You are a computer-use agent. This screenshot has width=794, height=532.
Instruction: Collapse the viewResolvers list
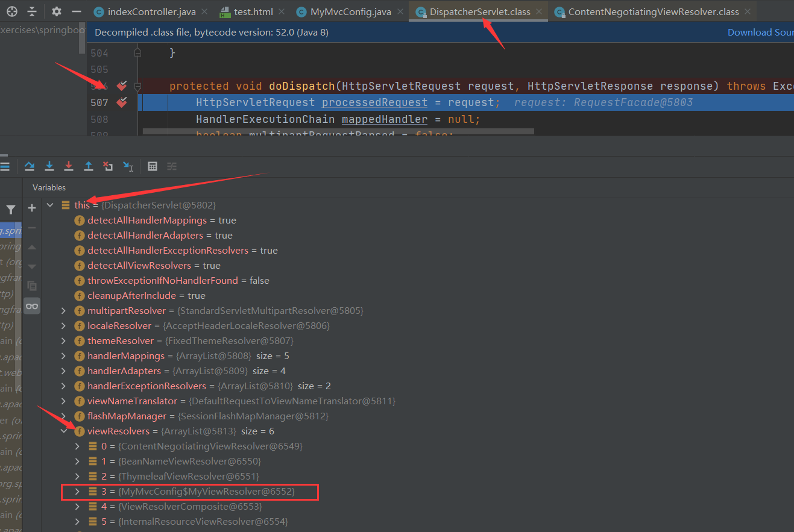pyautogui.click(x=63, y=431)
